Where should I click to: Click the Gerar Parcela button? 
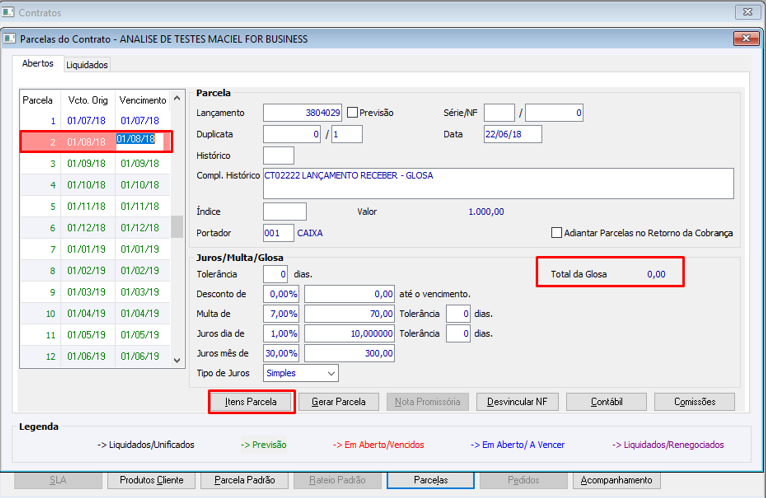[339, 402]
